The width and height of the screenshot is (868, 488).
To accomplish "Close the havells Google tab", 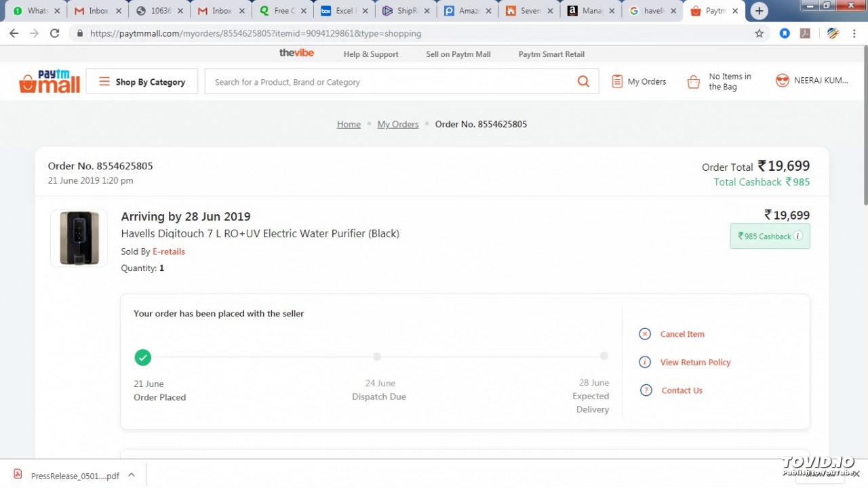I will [673, 11].
